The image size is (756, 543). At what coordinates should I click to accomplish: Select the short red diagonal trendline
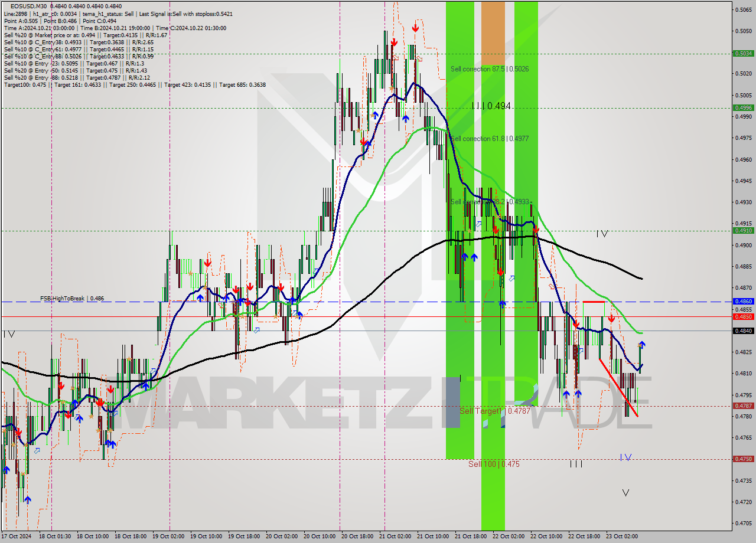click(618, 387)
